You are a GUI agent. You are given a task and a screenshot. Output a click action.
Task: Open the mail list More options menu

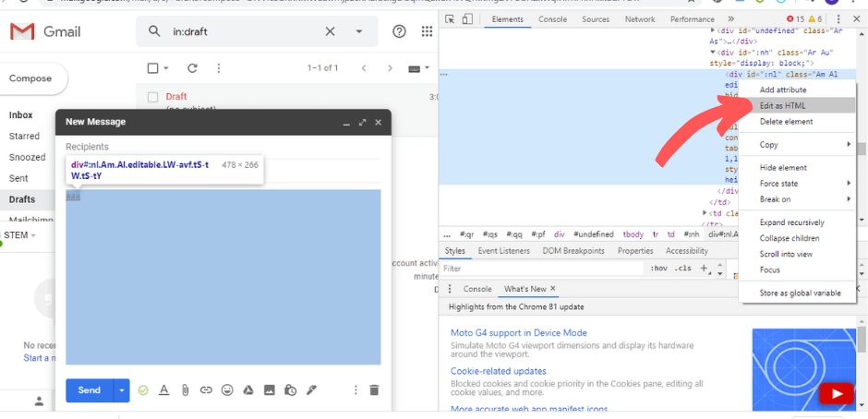point(219,68)
